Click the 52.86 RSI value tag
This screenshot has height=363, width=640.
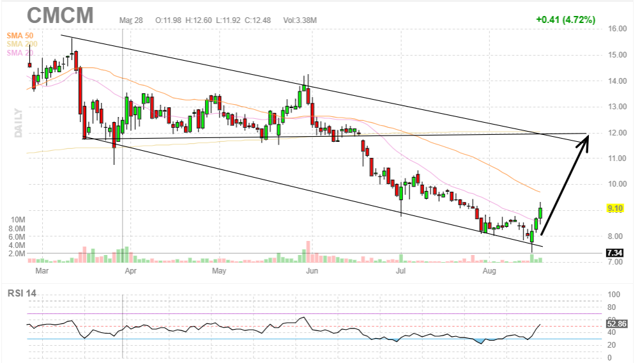point(616,324)
